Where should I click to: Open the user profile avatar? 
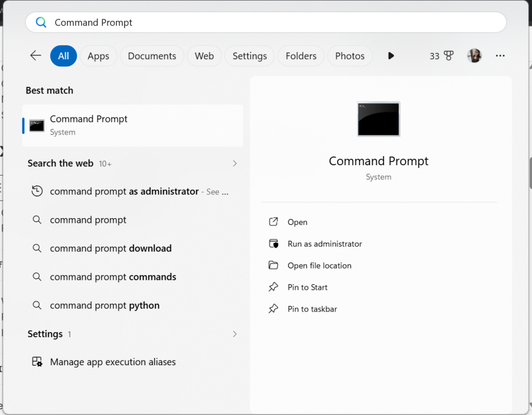pos(474,56)
